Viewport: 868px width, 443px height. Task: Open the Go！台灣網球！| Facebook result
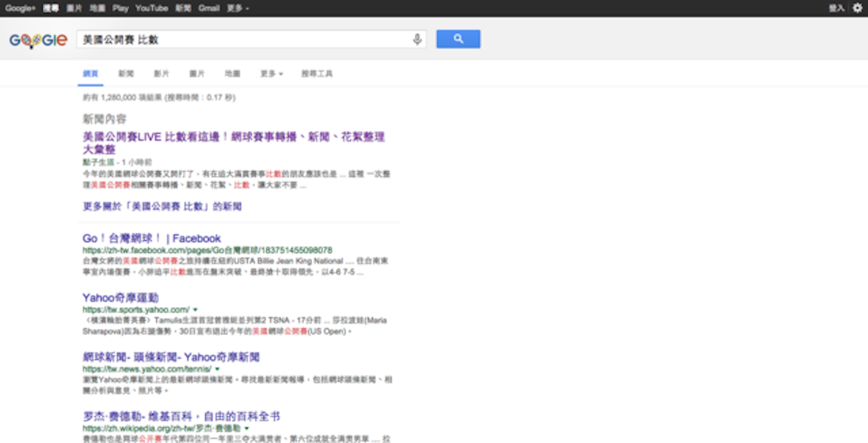[x=152, y=238]
